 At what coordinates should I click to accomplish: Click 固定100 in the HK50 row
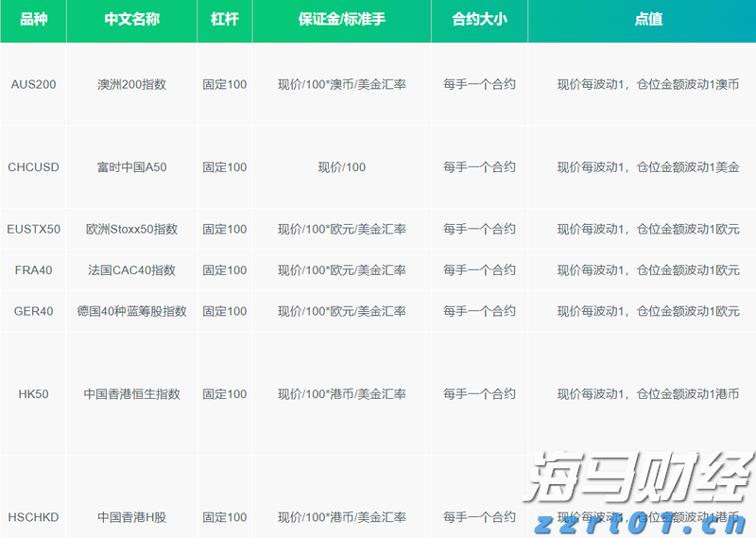225,394
